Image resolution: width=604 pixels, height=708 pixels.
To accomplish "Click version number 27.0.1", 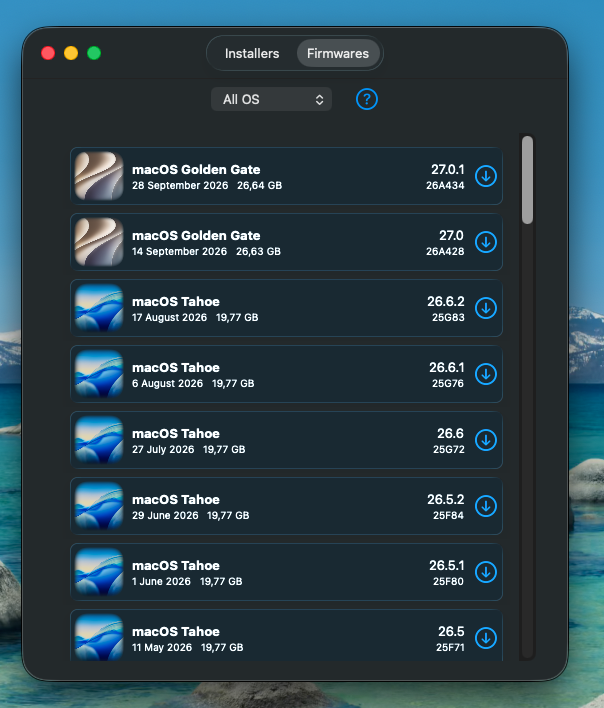I will 448,169.
